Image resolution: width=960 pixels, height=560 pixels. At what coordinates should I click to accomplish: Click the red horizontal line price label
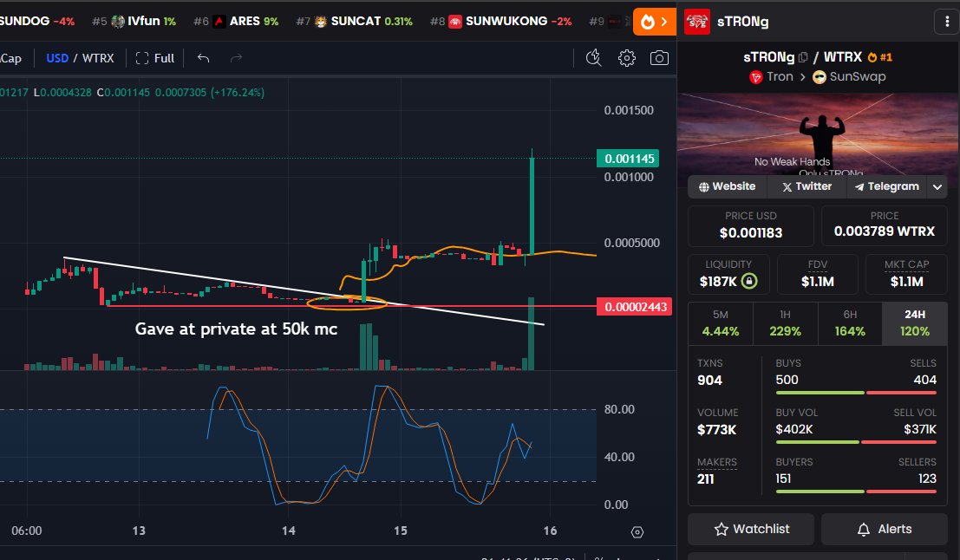(634, 307)
